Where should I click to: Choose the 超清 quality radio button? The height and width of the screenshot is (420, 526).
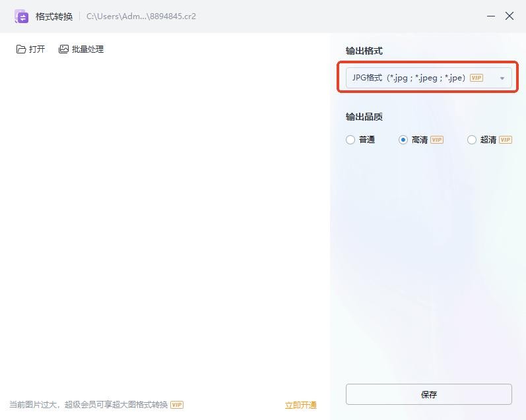click(471, 140)
